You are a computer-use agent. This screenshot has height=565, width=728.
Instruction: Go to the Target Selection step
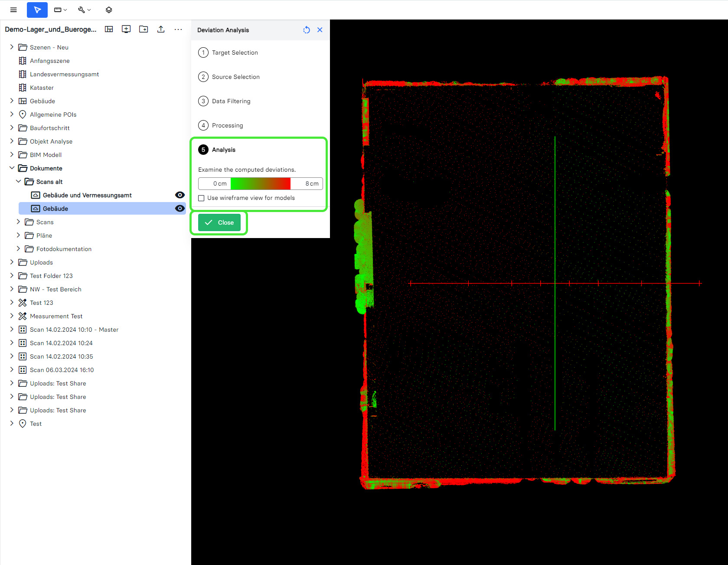(x=235, y=52)
